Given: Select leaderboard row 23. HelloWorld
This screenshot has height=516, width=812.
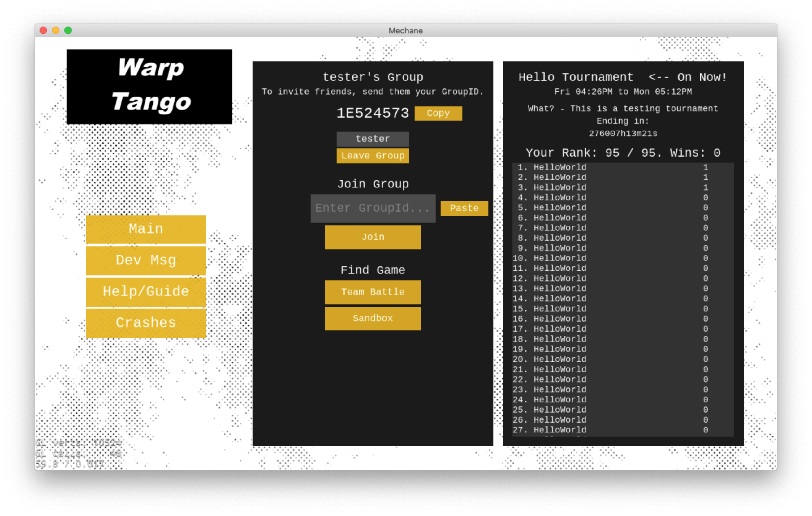Looking at the screenshot, I should tap(623, 390).
